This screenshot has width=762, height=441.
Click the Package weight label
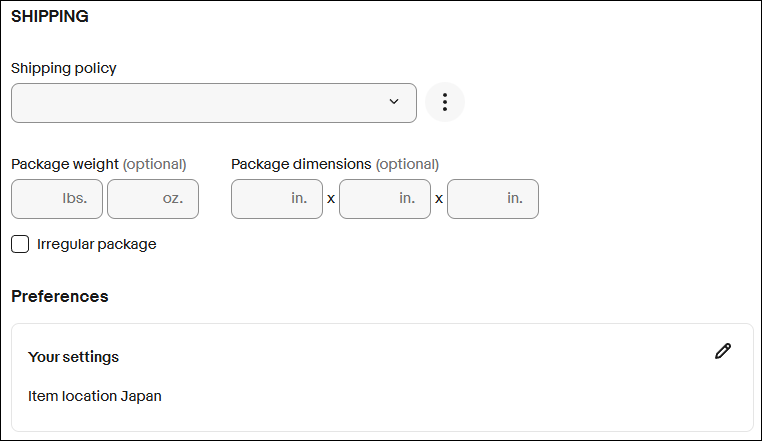(x=65, y=164)
